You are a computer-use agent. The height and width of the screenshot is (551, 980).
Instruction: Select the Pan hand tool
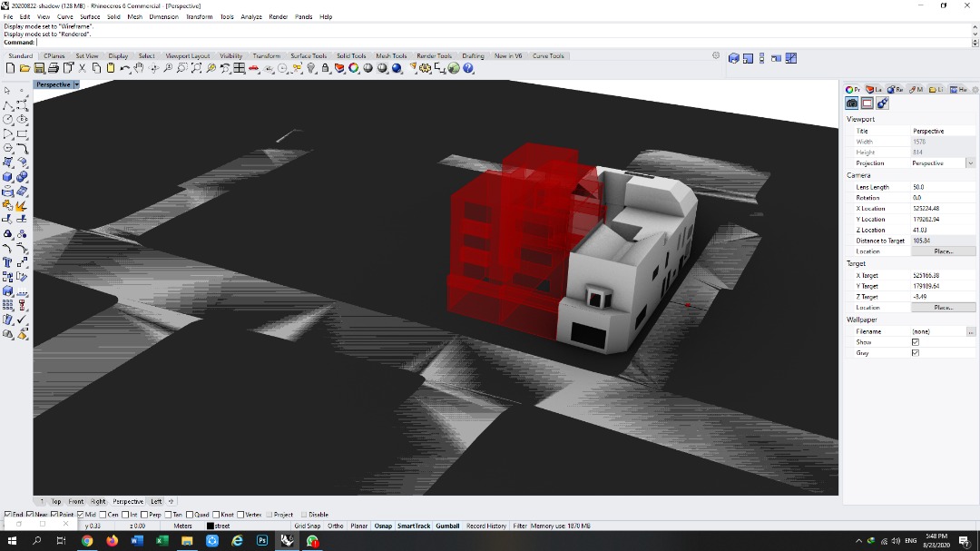140,68
